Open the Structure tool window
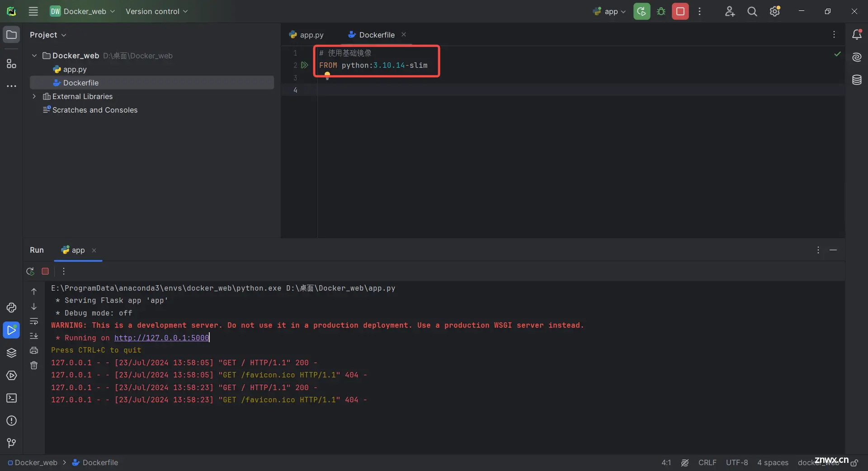 pyautogui.click(x=11, y=63)
